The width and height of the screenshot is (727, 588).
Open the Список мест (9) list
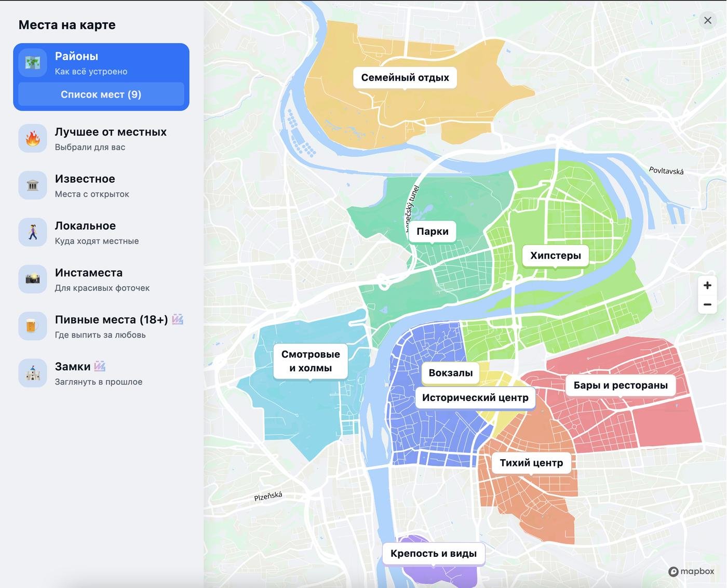[101, 95]
